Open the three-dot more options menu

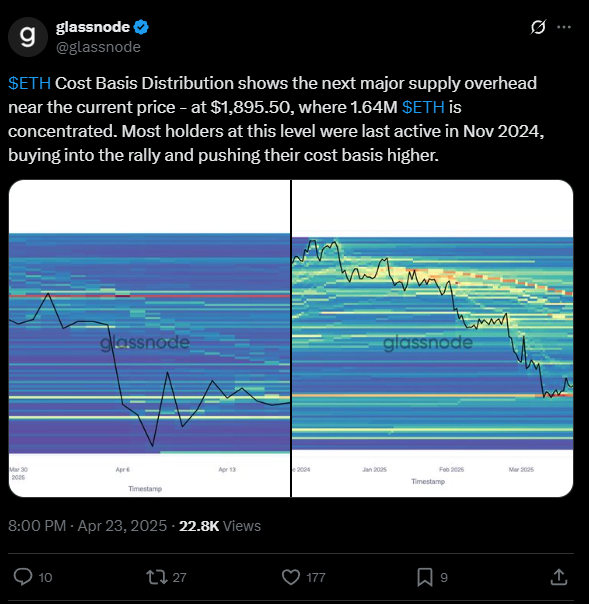tap(564, 27)
